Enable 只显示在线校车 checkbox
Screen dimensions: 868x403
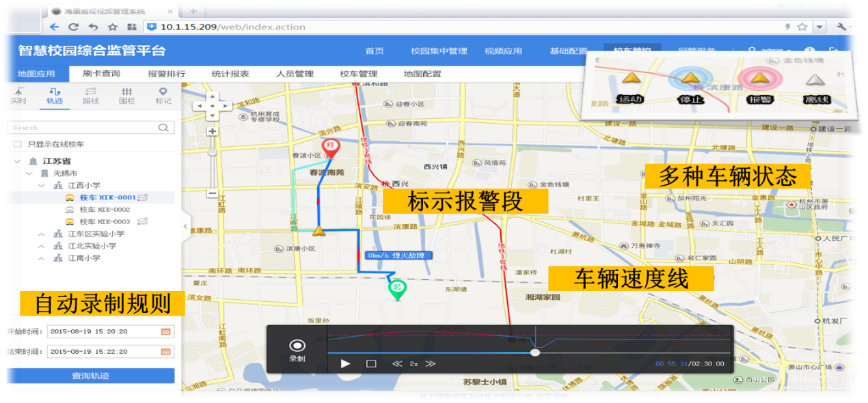[x=18, y=145]
